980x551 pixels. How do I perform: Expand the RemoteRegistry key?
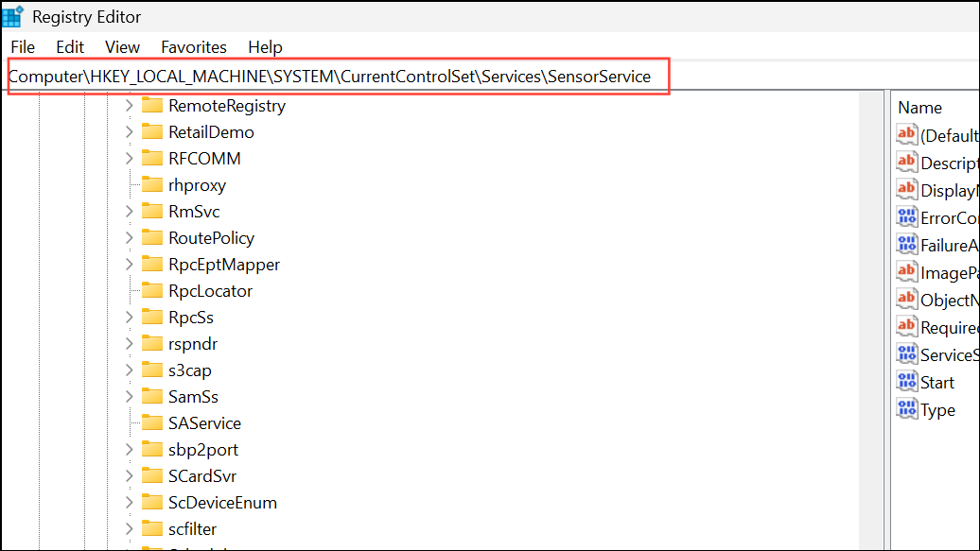(x=129, y=106)
